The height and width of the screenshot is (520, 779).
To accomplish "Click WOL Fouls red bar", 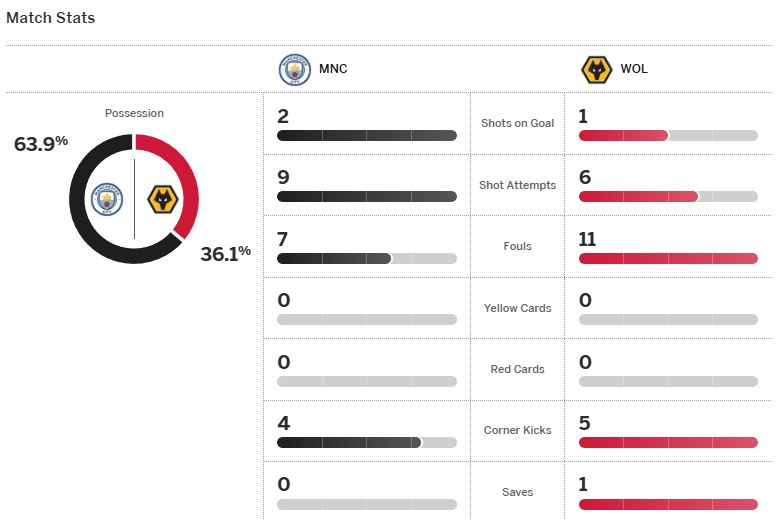I will (668, 258).
